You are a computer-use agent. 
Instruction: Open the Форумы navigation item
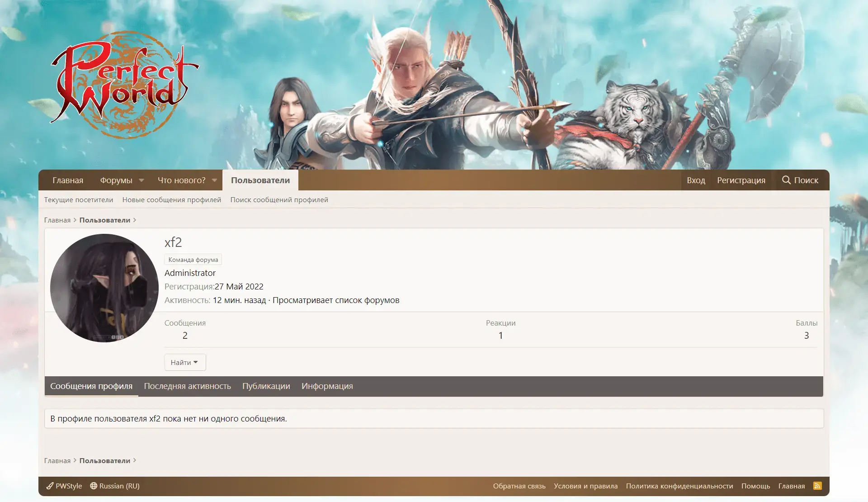tap(116, 180)
